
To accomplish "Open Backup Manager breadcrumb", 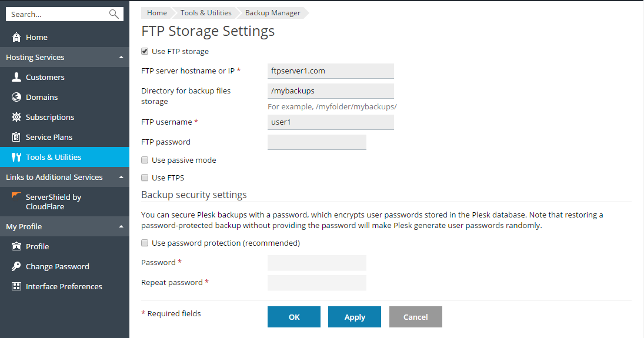I will click(272, 13).
